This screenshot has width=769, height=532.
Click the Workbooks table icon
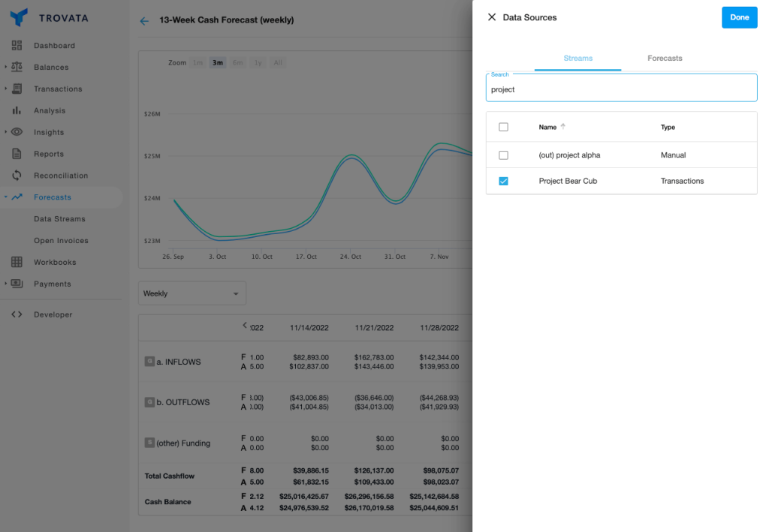[x=17, y=262]
